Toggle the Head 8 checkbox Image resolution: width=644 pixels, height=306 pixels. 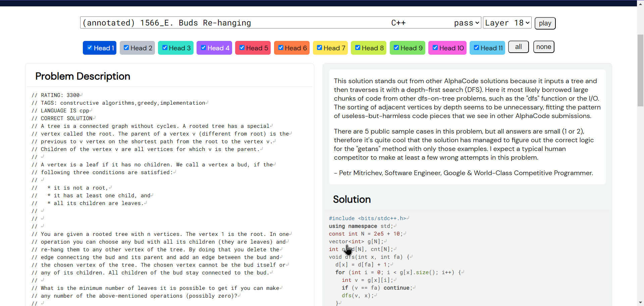point(358,48)
